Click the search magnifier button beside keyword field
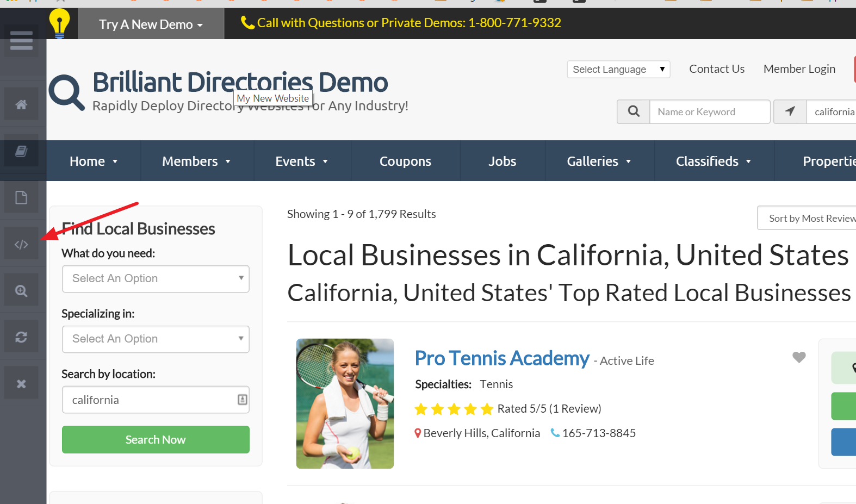 point(634,111)
